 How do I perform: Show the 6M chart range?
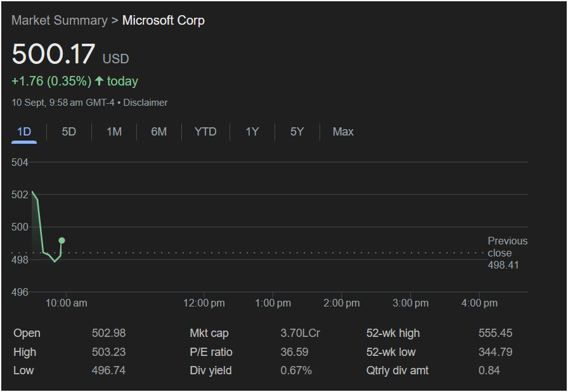click(x=159, y=132)
